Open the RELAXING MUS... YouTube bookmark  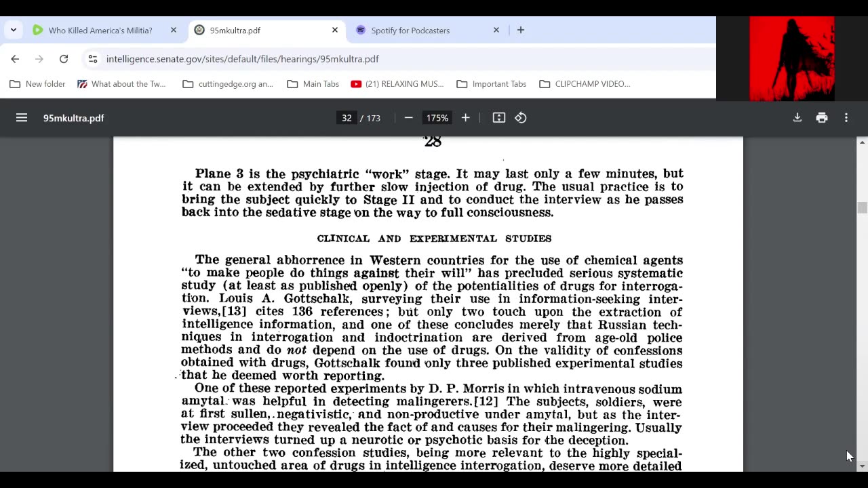pyautogui.click(x=397, y=84)
